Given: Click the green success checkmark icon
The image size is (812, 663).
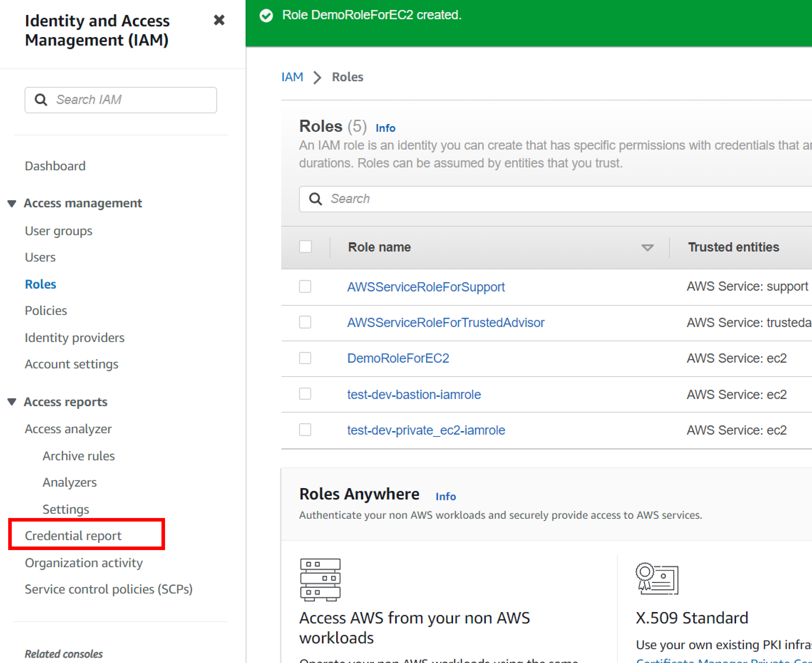Looking at the screenshot, I should point(266,15).
